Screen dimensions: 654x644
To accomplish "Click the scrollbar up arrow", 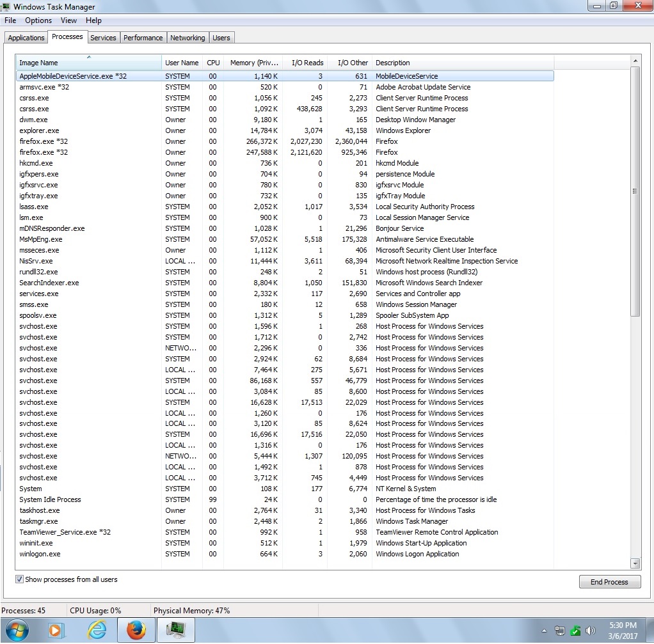I will click(635, 61).
